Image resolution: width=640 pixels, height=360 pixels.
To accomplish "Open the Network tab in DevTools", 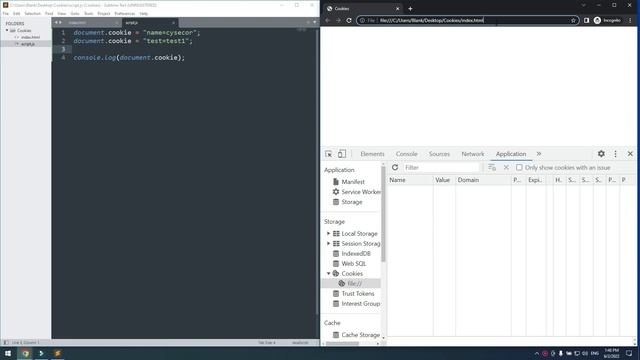I will (473, 154).
